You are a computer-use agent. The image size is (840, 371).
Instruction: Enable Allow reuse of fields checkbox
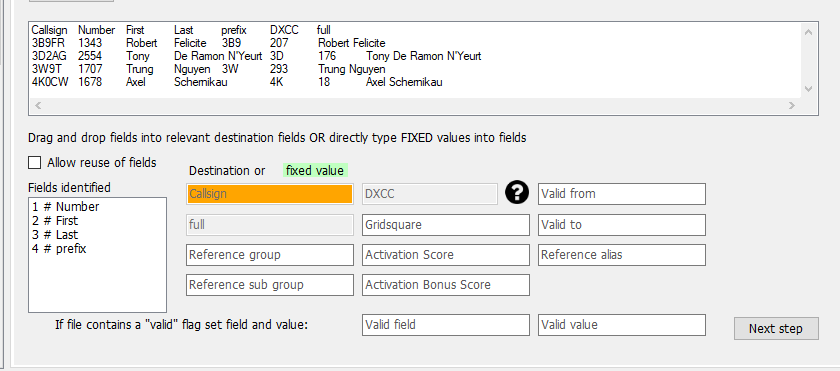pos(35,162)
